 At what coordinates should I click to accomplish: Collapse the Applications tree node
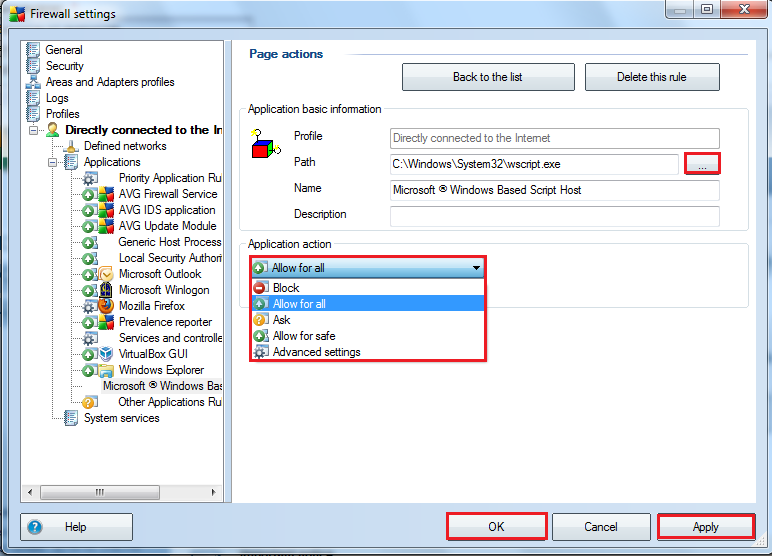pos(52,163)
